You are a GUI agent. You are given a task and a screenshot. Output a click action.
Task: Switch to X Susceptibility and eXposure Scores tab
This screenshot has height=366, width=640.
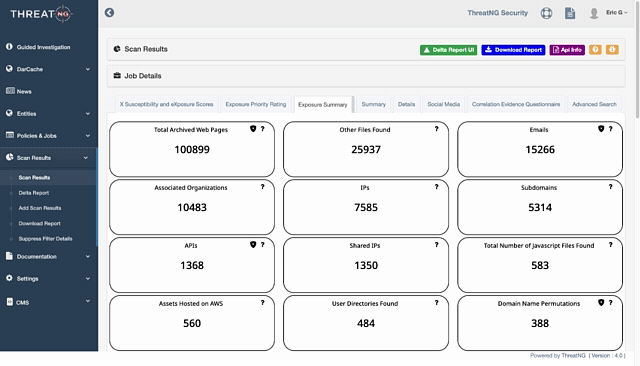(167, 104)
